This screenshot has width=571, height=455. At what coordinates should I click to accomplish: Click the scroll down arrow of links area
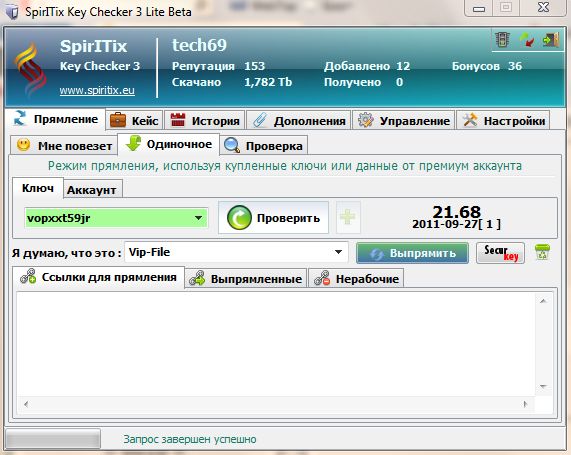point(543,387)
